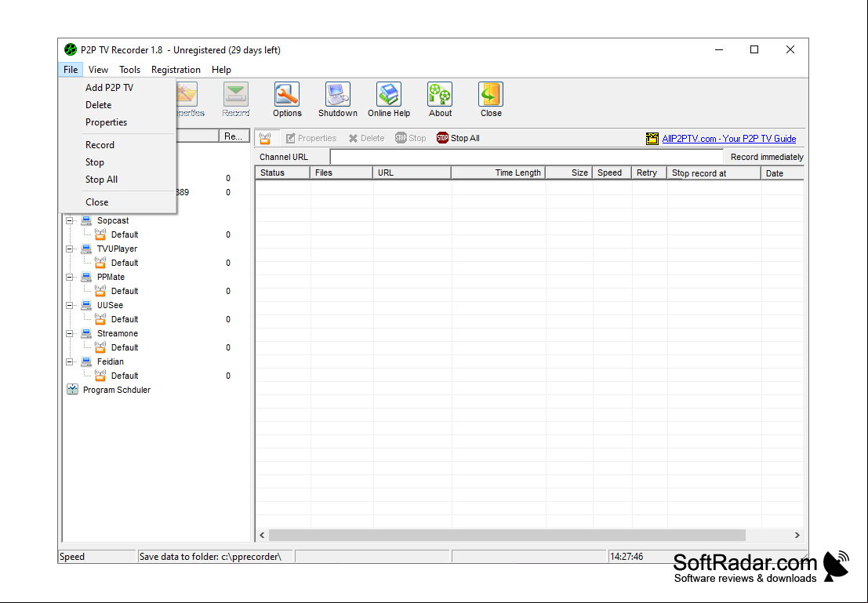Click the AllP2PTV TV guide icon
Screen dimensions: 868x603
coord(652,139)
